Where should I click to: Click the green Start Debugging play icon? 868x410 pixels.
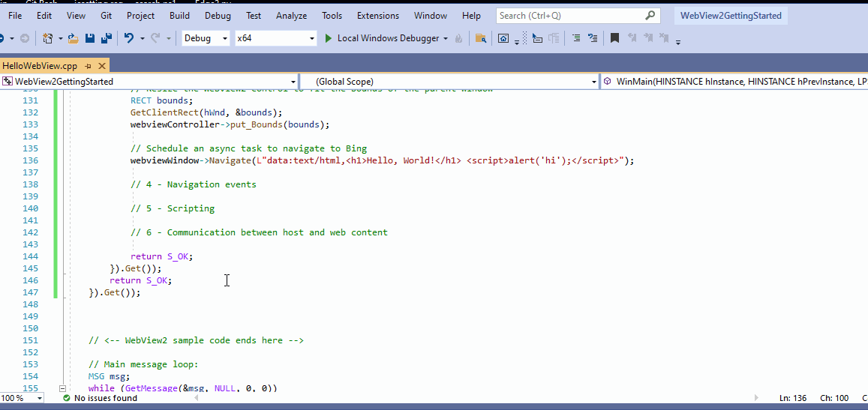(329, 38)
